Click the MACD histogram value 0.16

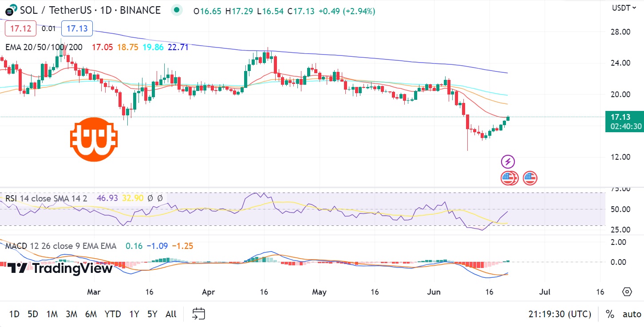(x=134, y=246)
